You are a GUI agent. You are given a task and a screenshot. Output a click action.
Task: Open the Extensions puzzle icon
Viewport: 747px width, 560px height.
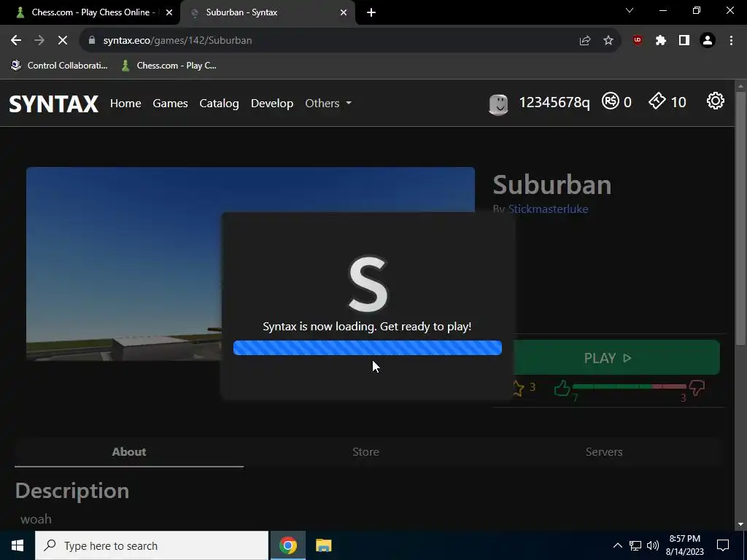click(x=661, y=41)
